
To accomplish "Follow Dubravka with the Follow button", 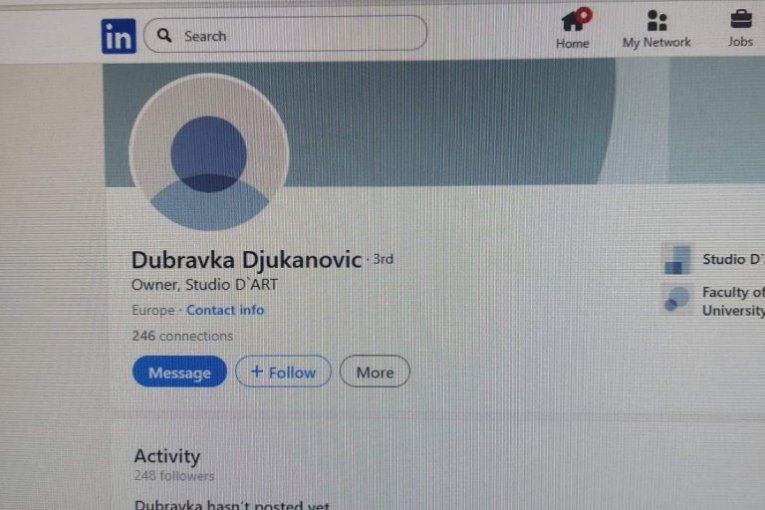I will pyautogui.click(x=283, y=372).
